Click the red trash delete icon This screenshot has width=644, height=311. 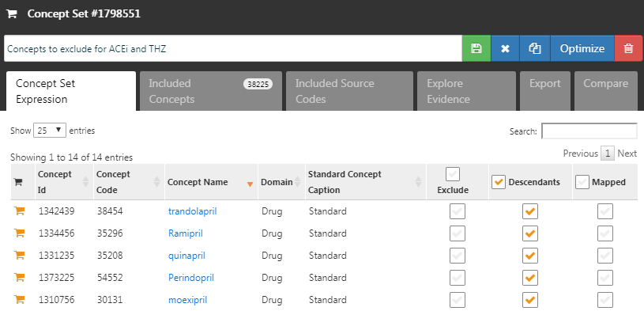point(628,48)
